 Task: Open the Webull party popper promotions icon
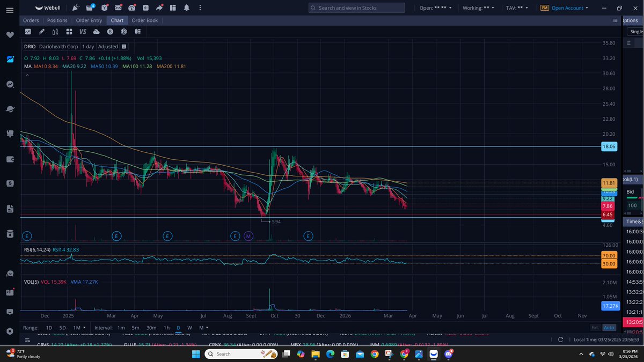point(76,8)
